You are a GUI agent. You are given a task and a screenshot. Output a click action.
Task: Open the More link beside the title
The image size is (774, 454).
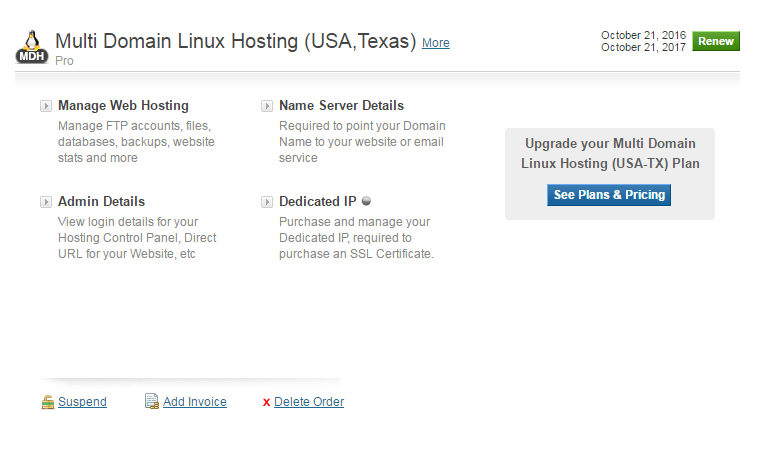[x=435, y=43]
